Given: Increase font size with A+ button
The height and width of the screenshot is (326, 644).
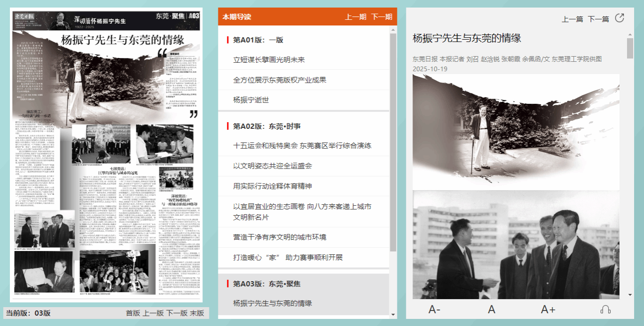Looking at the screenshot, I should [548, 309].
